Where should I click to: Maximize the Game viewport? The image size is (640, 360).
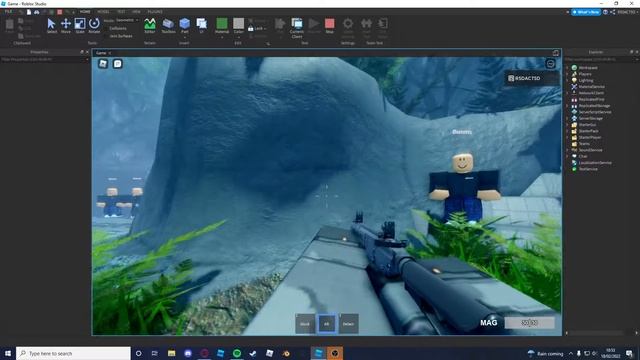pos(556,53)
